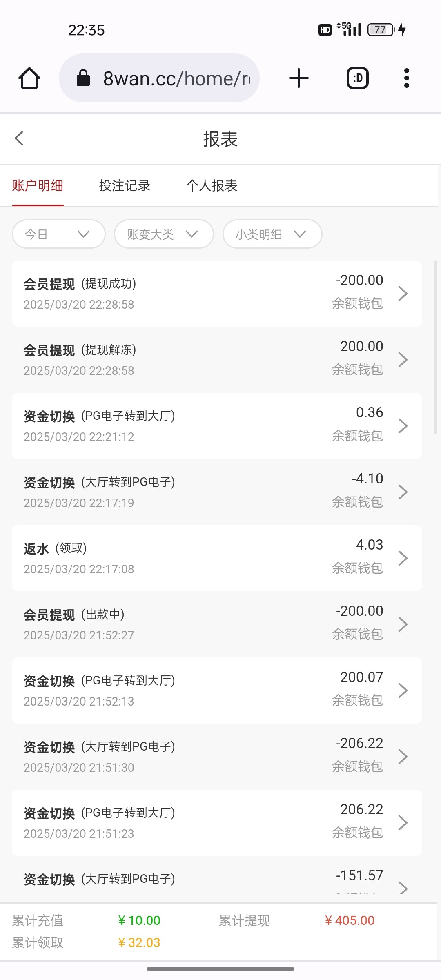Open details arrow for 返水 4.03 entry
This screenshot has width=441, height=980.
click(x=403, y=558)
